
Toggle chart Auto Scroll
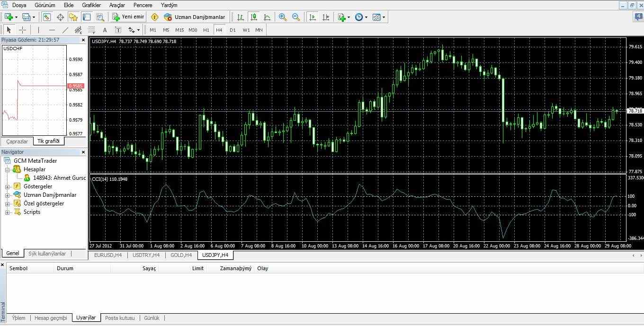tap(312, 17)
